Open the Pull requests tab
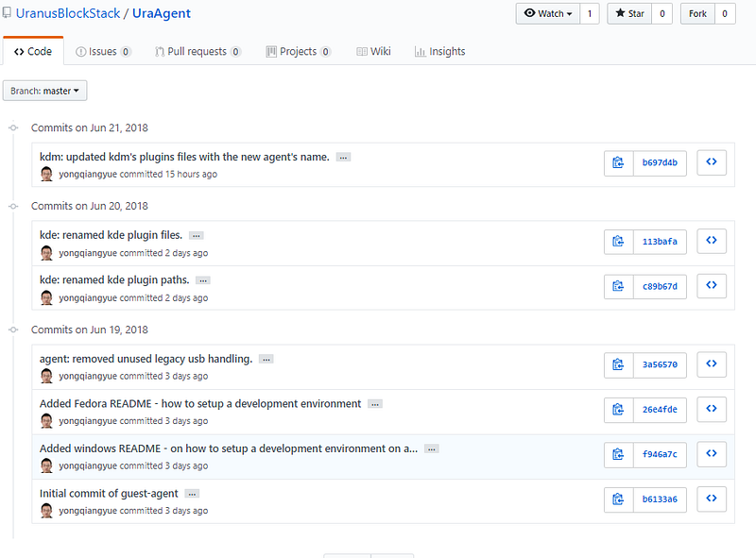 point(198,52)
